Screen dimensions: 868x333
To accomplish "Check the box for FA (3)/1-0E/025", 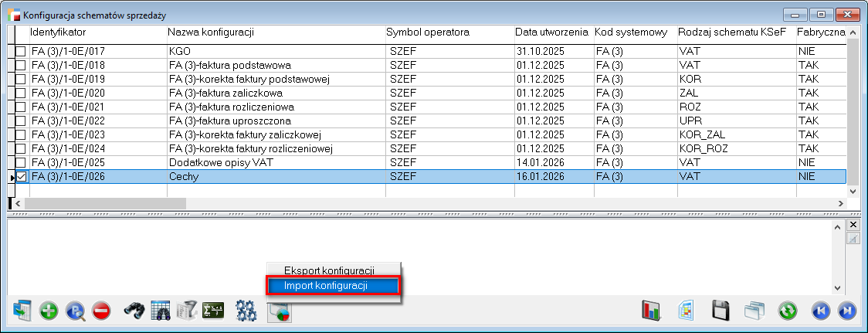I will tap(21, 163).
